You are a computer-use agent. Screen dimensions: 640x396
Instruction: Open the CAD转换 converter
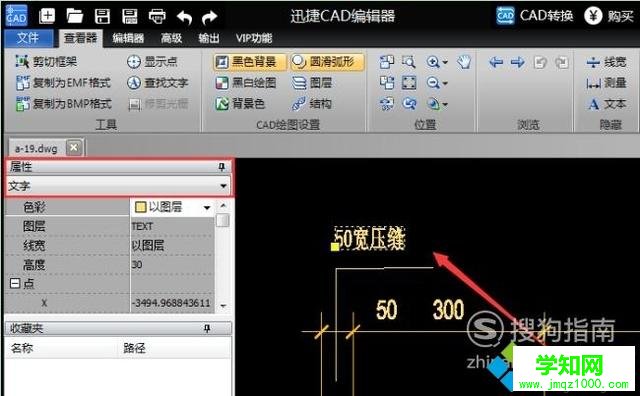(534, 16)
